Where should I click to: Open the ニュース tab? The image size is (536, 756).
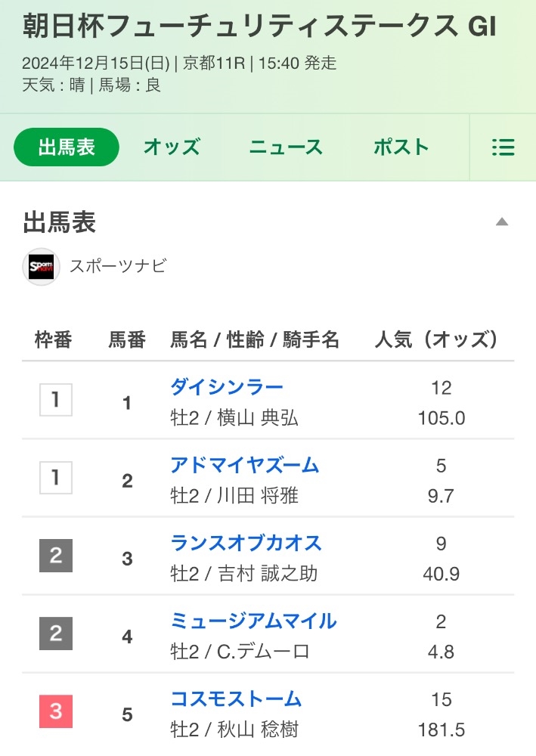click(286, 147)
